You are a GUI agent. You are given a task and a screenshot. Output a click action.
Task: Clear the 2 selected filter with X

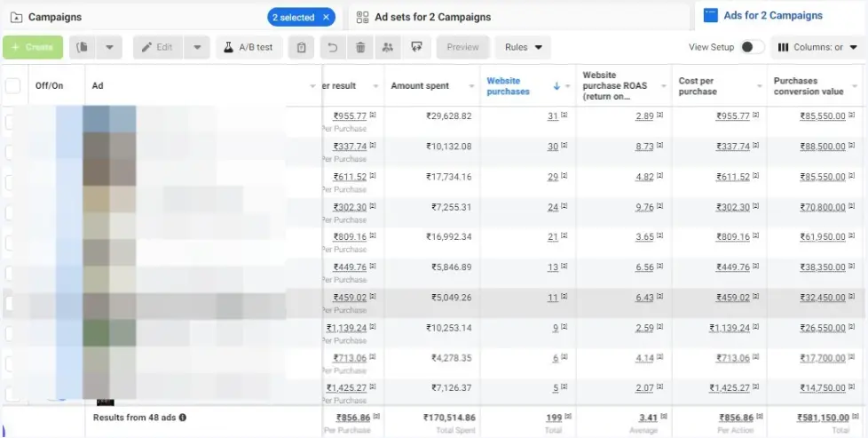click(x=327, y=17)
